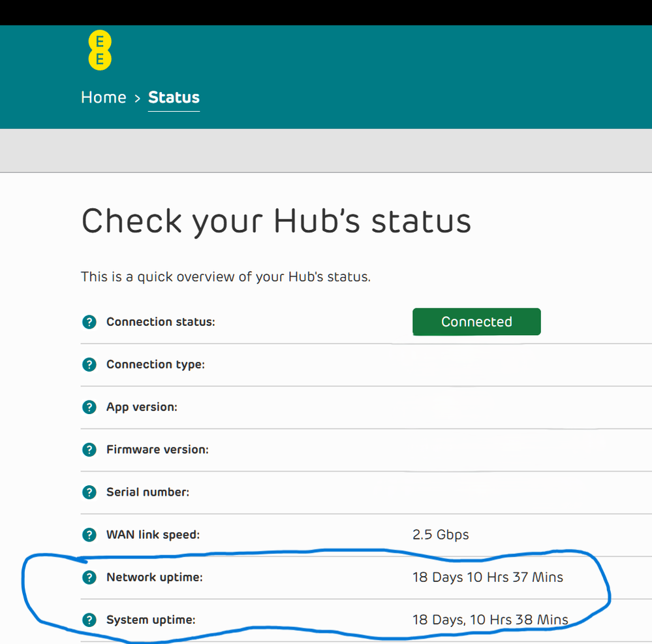
Task: Go to Home in breadcrumb
Action: 104,97
